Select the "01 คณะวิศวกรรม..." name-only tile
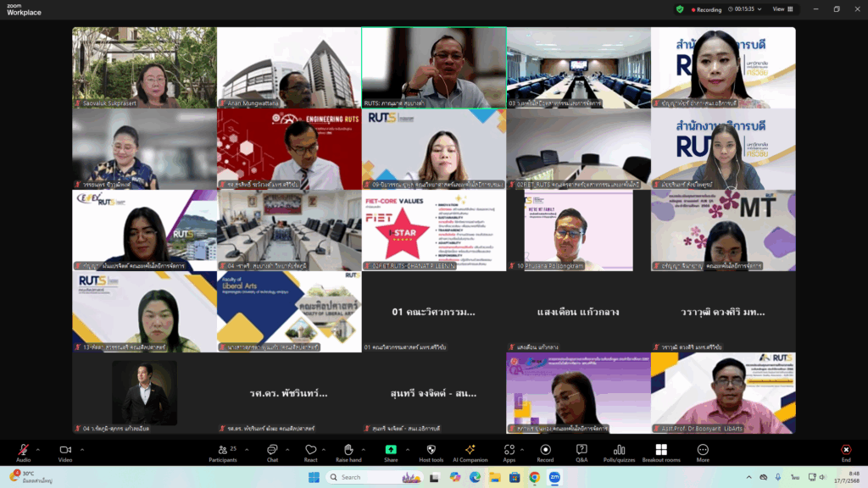 tap(434, 312)
